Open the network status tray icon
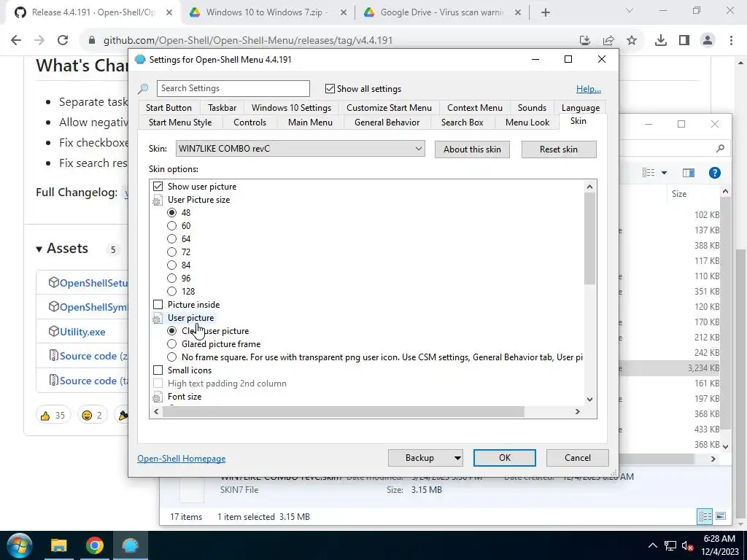747x560 pixels. (670, 545)
